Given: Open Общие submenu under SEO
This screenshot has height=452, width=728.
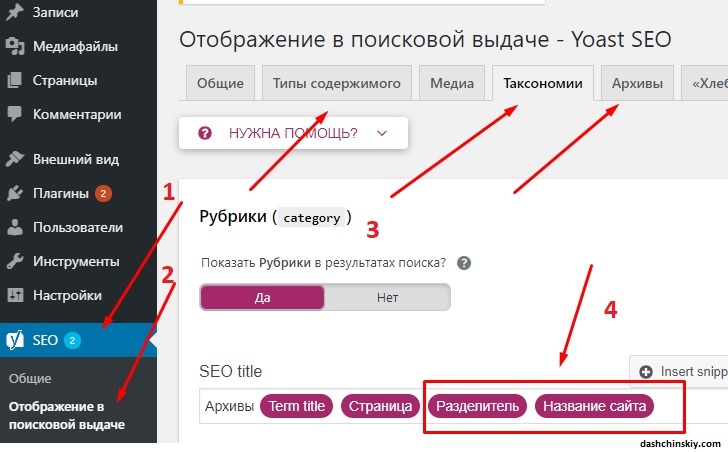Looking at the screenshot, I should pyautogui.click(x=30, y=379).
